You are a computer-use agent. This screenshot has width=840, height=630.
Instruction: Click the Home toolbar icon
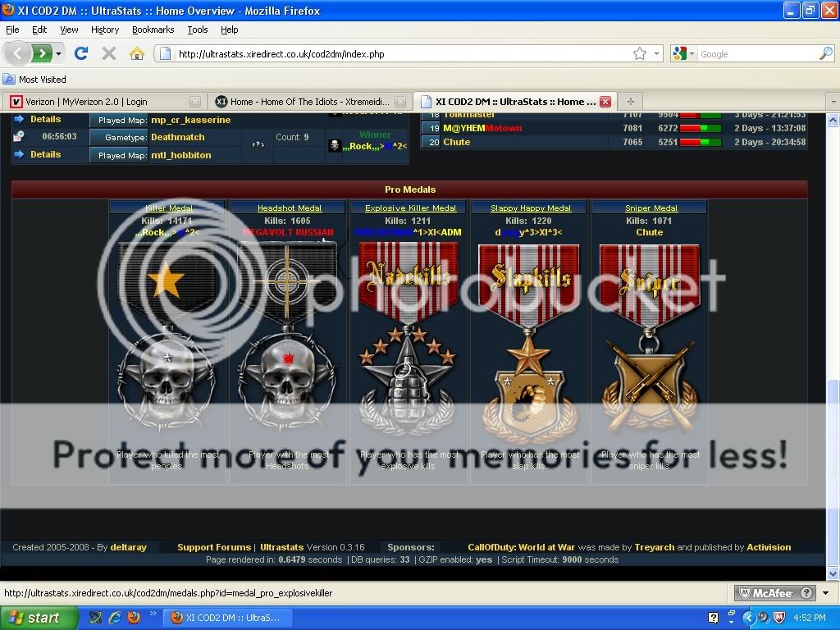[x=136, y=53]
